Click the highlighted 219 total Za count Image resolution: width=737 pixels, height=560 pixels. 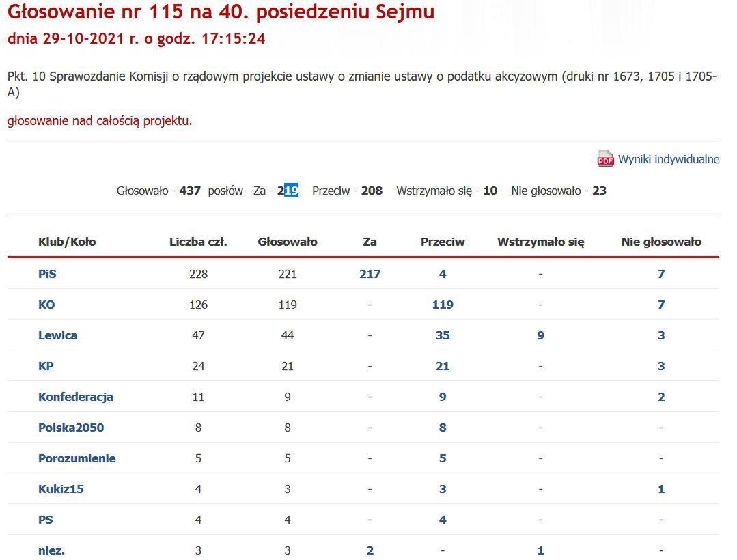[x=287, y=191]
